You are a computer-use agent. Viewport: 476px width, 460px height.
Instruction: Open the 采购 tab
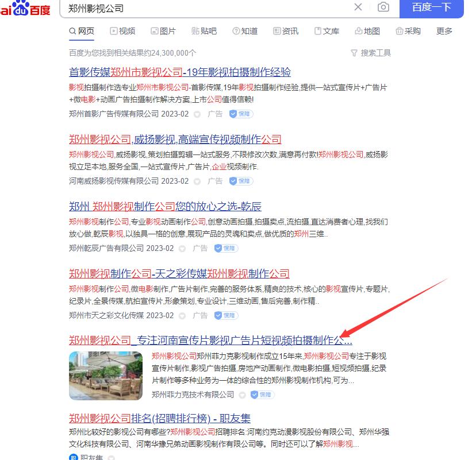click(x=408, y=31)
